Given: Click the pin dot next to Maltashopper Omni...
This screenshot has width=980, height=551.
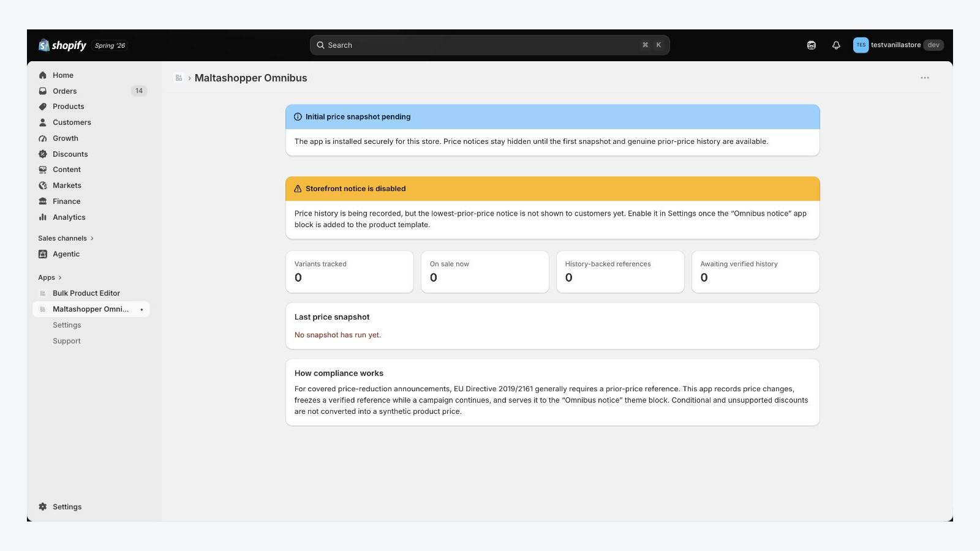Looking at the screenshot, I should (141, 310).
